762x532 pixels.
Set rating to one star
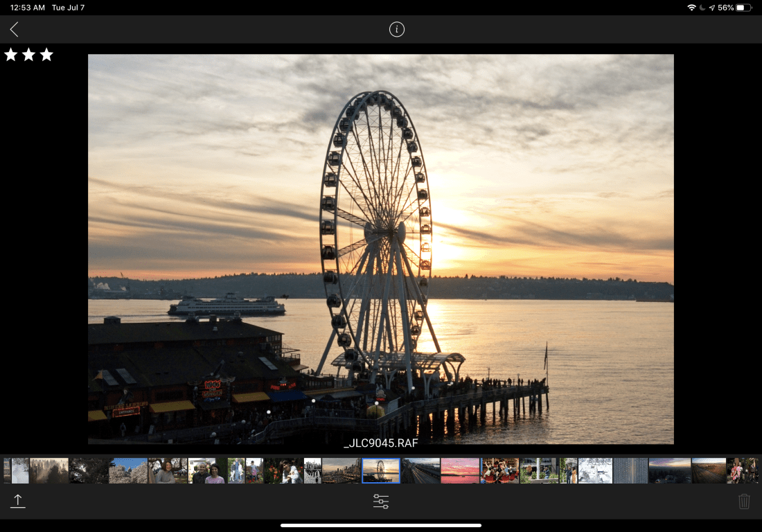(x=11, y=55)
